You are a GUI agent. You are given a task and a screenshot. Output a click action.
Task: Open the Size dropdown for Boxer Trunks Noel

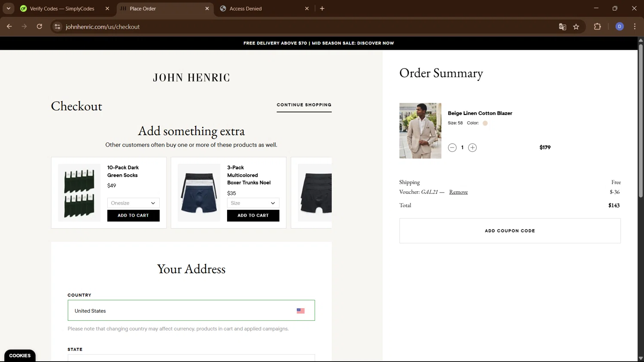click(253, 203)
